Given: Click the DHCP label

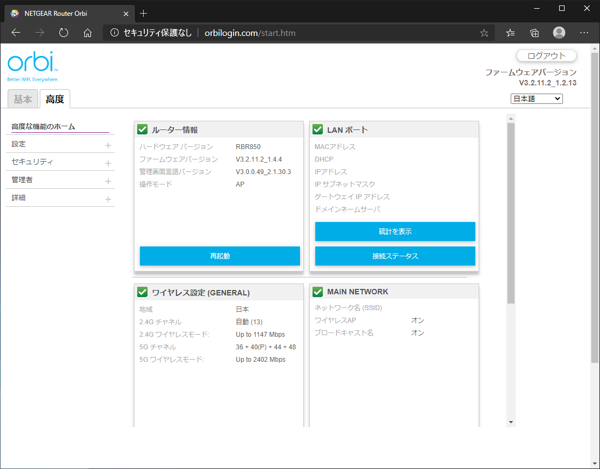Looking at the screenshot, I should coord(324,159).
